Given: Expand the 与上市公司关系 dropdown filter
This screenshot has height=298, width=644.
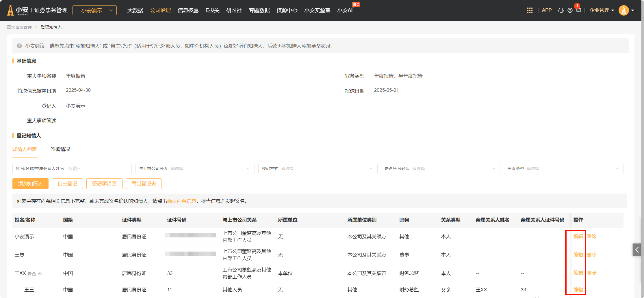Looking at the screenshot, I should [x=195, y=168].
